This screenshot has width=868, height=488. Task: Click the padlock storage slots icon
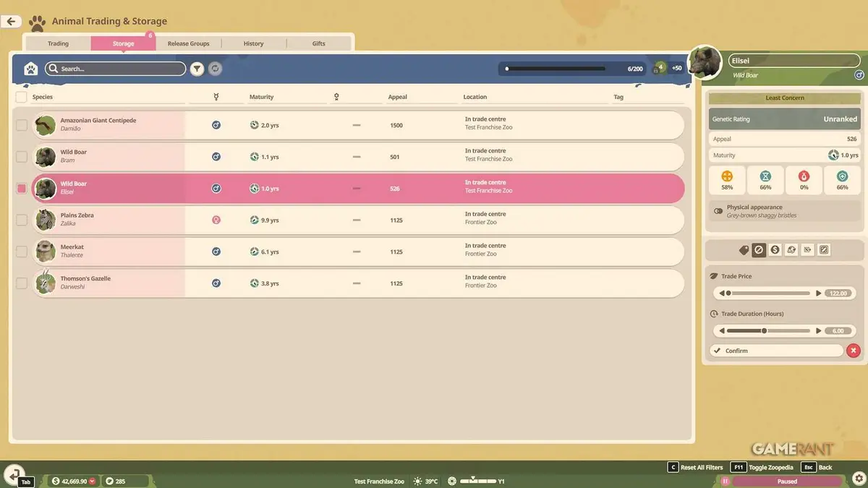[659, 68]
